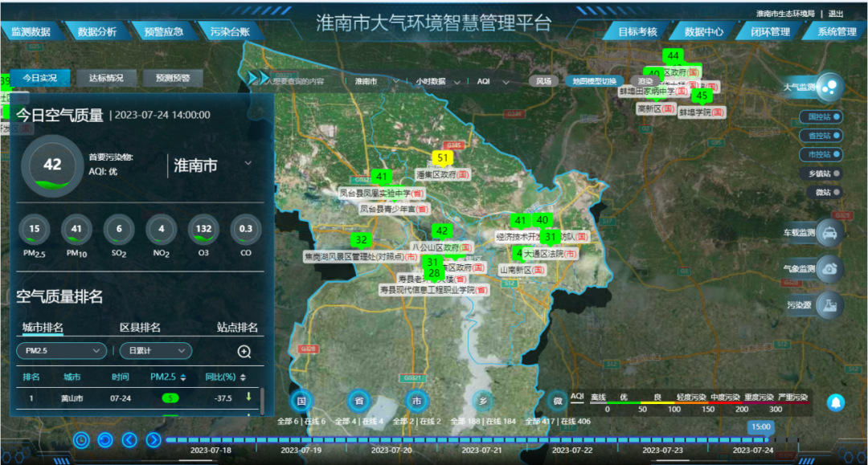This screenshot has height=465, width=868.
Task: Click the double-arrow collapse icon in search bar
Action: click(x=258, y=78)
